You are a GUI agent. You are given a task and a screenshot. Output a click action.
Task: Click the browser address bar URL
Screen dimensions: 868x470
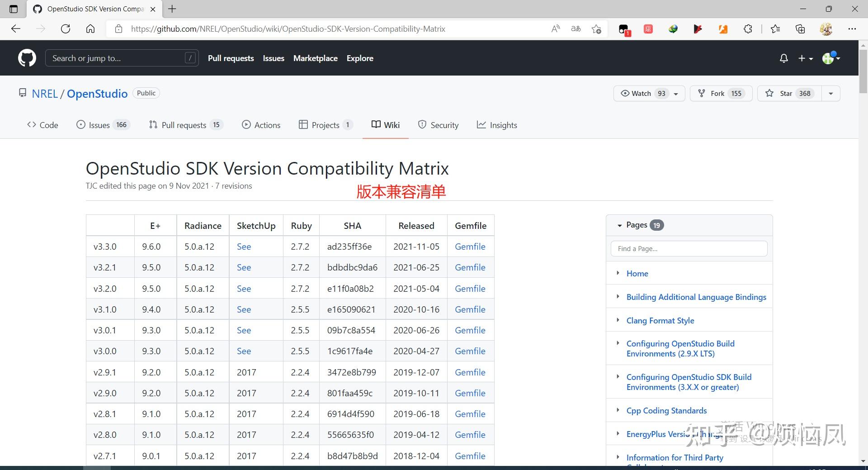coord(288,29)
